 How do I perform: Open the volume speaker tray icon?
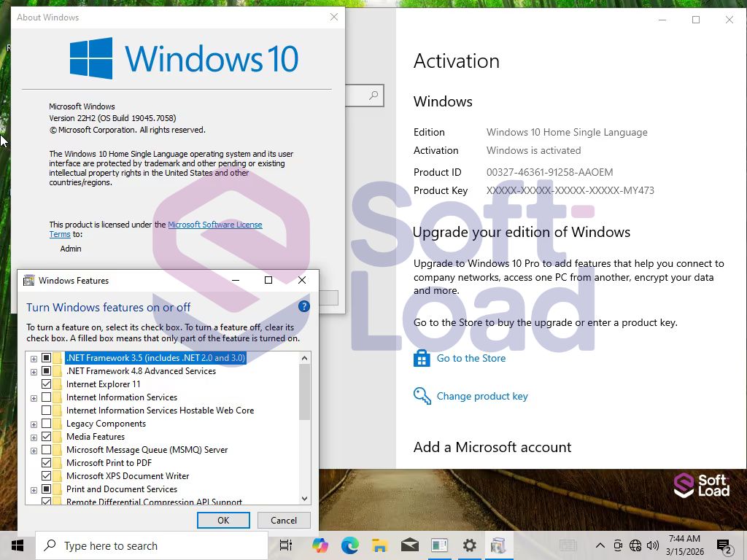pyautogui.click(x=653, y=545)
